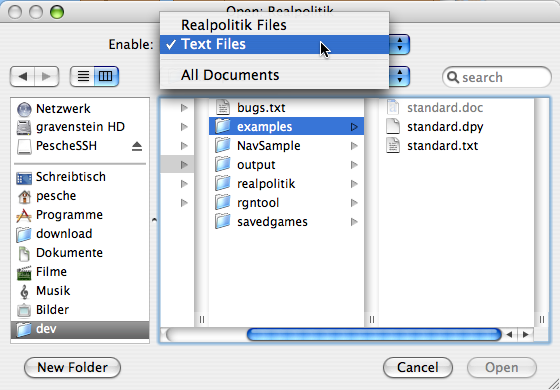Viewport: 560px width, 390px height.
Task: Select standard.doc file
Action: click(456, 108)
